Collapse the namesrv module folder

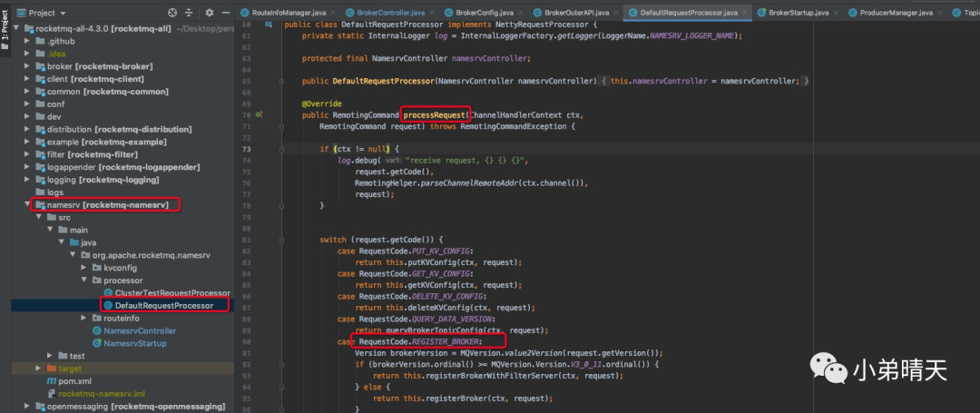pyautogui.click(x=27, y=205)
